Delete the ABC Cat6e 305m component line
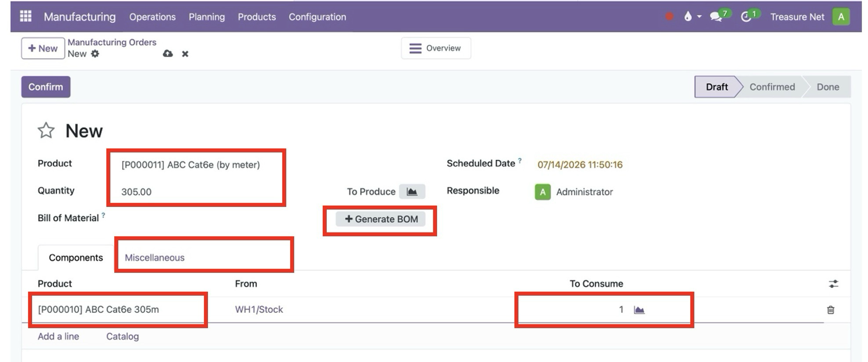Image resolution: width=868 pixels, height=362 pixels. click(830, 310)
